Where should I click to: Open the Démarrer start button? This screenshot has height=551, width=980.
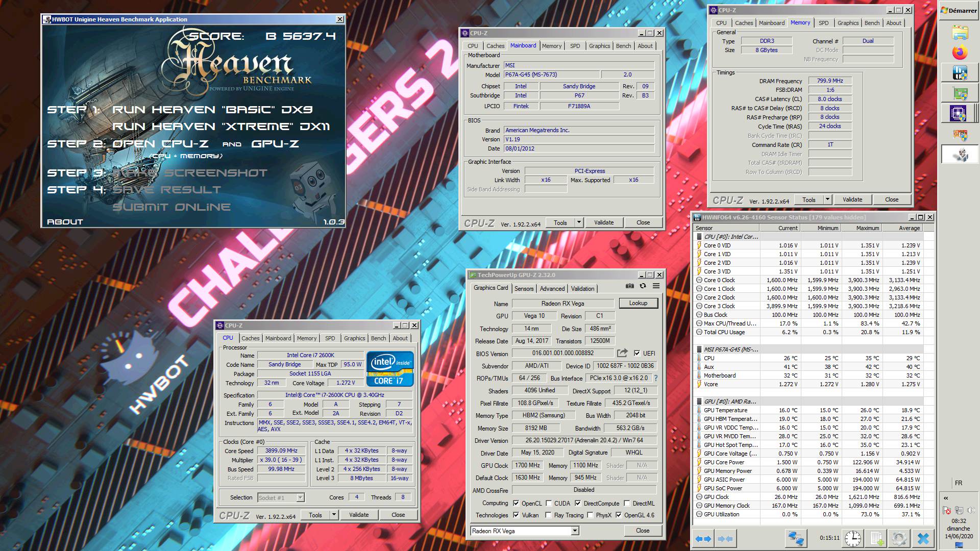click(959, 10)
